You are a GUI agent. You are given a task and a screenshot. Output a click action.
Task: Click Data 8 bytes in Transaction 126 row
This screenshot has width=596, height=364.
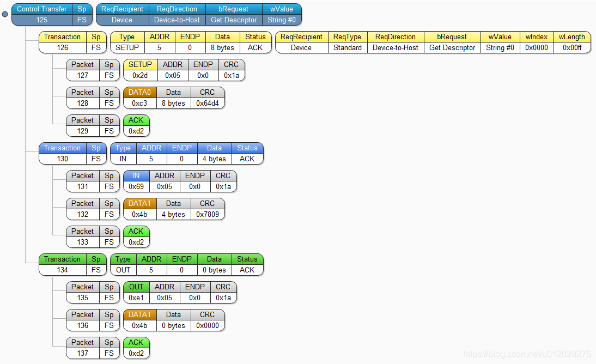(x=223, y=42)
